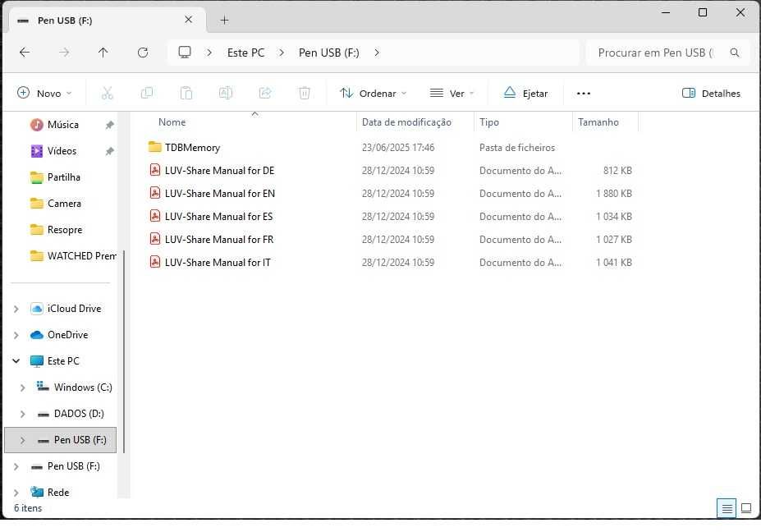Select the PDF icon of LUV-Share Manual for ES
761x532 pixels.
(x=155, y=216)
